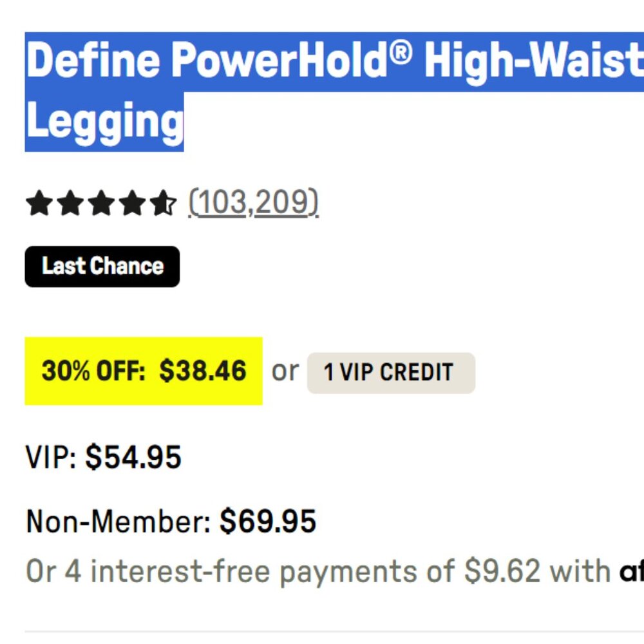Screen dimensions: 644x644
Task: Click the second rating star
Action: [69, 204]
